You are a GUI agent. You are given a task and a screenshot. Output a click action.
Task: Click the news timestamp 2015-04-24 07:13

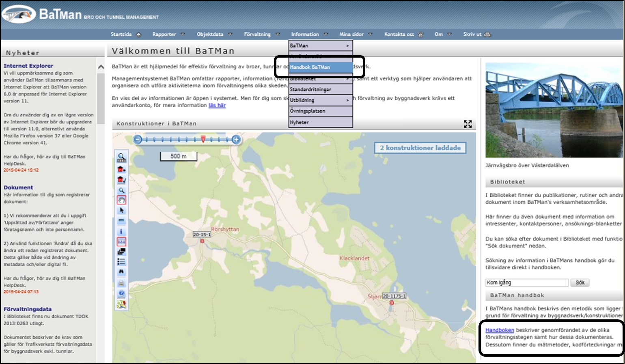click(x=21, y=292)
